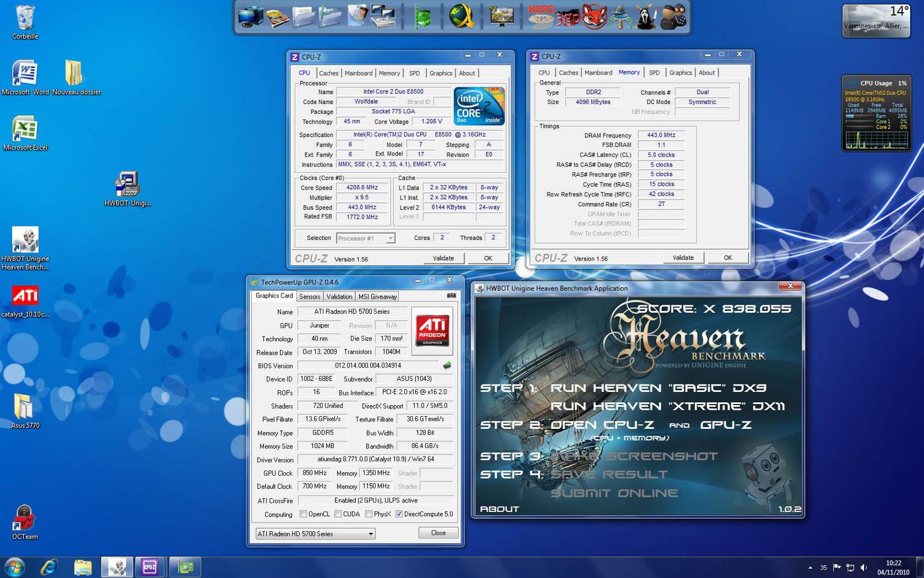This screenshot has height=578, width=924.
Task: Open the documents folder icon in the dock
Action: [303, 16]
